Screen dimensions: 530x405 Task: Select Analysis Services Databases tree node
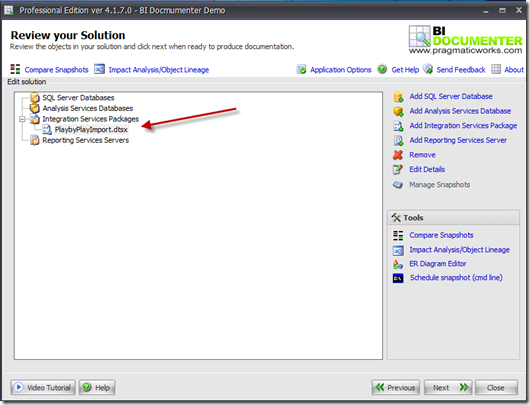point(88,108)
